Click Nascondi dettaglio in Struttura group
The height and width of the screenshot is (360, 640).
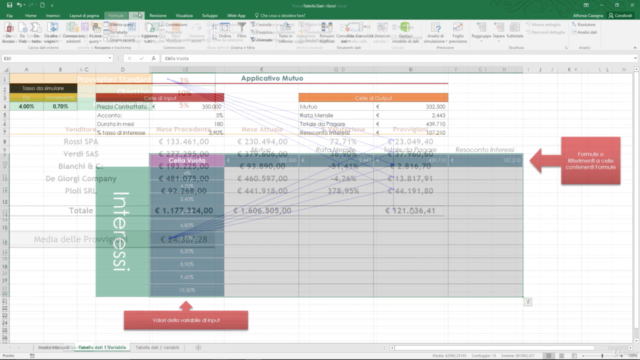[x=545, y=32]
